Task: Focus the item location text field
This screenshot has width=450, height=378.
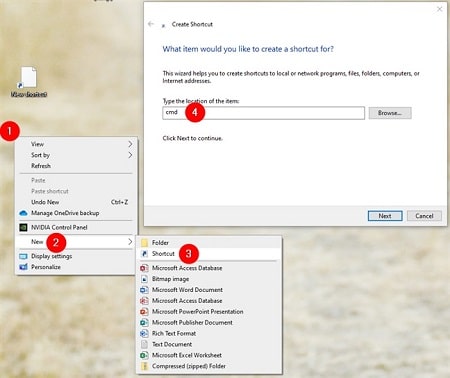Action: coord(263,113)
